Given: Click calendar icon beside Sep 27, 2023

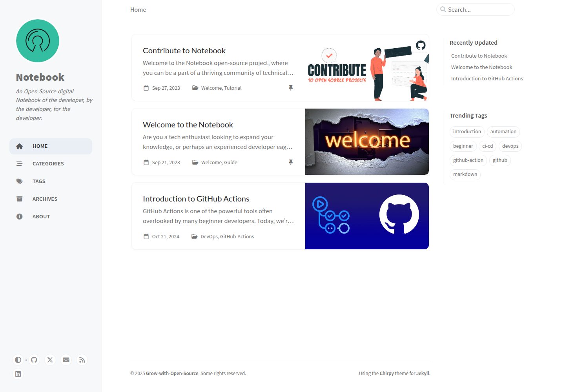Looking at the screenshot, I should [x=146, y=88].
